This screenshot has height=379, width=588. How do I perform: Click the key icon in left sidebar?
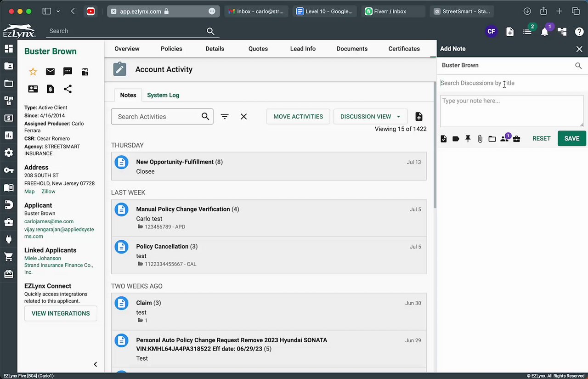(9, 170)
